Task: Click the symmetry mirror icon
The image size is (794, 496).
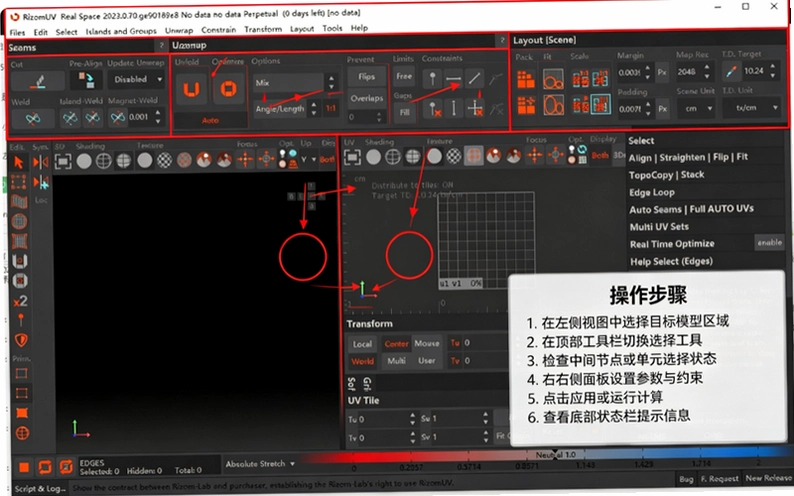Action: [x=41, y=162]
